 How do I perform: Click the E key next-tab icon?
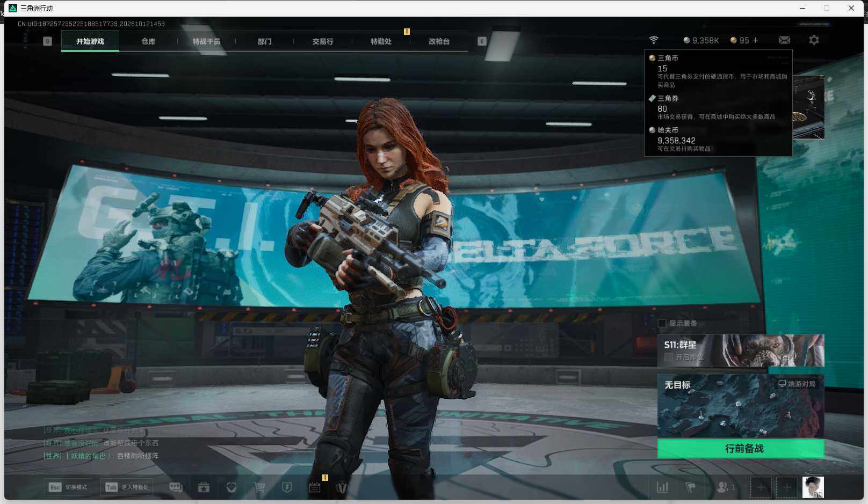482,41
